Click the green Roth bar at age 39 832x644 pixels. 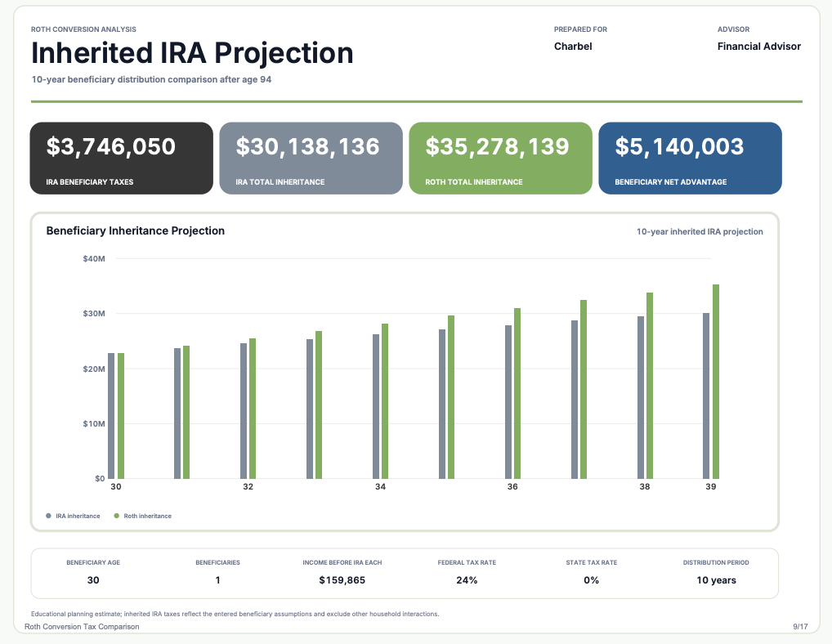click(716, 382)
